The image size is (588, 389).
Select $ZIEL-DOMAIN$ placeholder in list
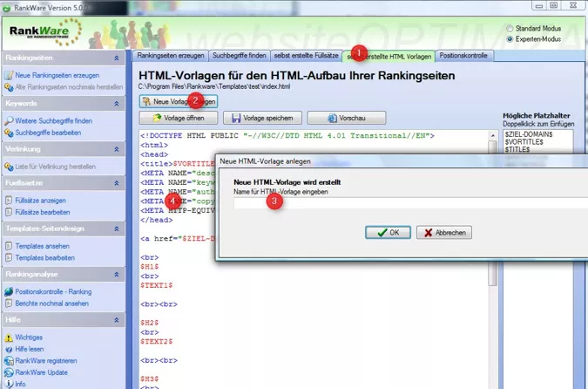coord(529,134)
